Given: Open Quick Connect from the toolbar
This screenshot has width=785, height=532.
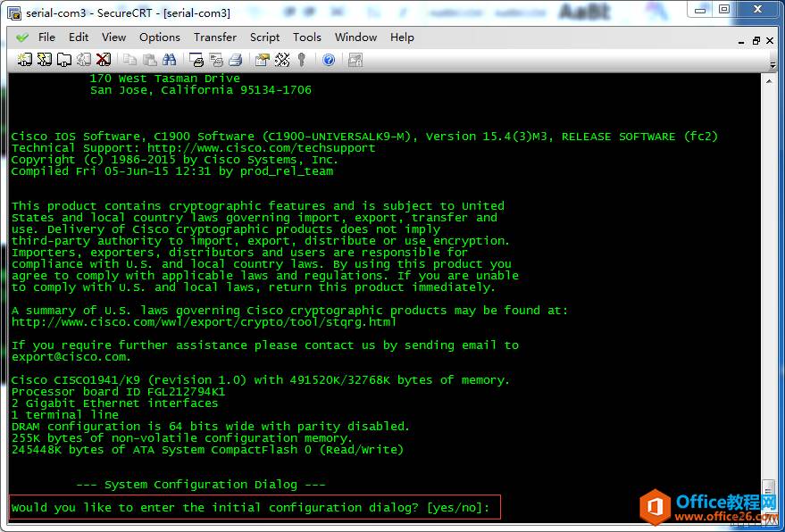Looking at the screenshot, I should point(44,60).
